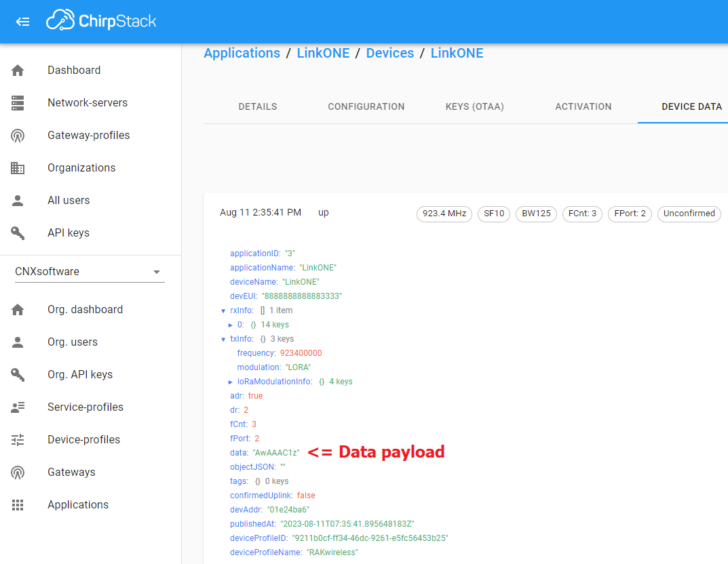Switch to the CONFIGURATION tab

click(x=366, y=106)
